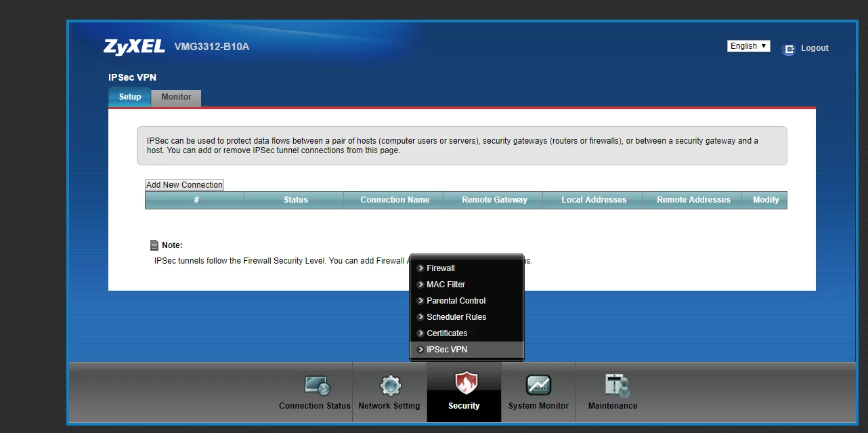
Task: Click the Local Addresses column header
Action: (593, 200)
